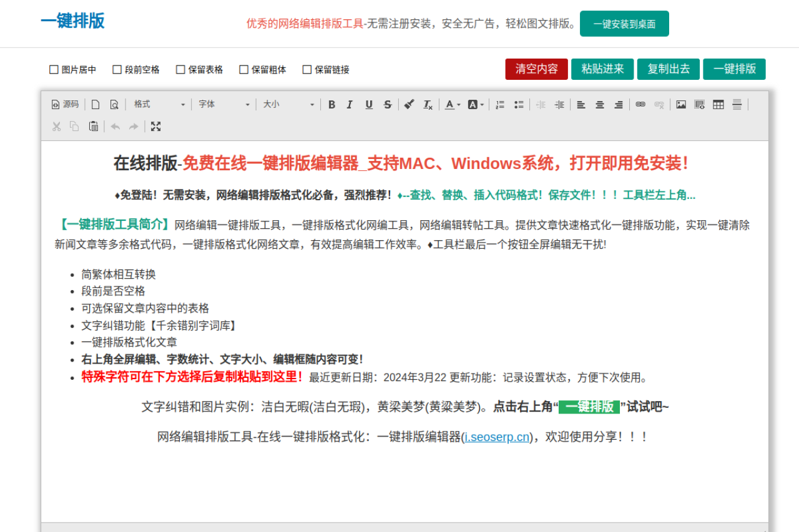Remove formatting with the Tx icon
Screen dimensions: 799x532
(428, 104)
